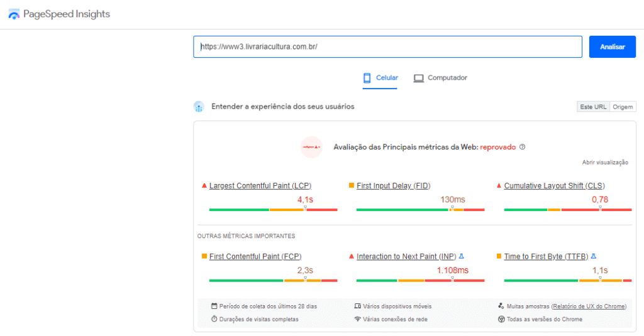This screenshot has width=644, height=336.
Task: Open the Computador tab
Action: 440,78
